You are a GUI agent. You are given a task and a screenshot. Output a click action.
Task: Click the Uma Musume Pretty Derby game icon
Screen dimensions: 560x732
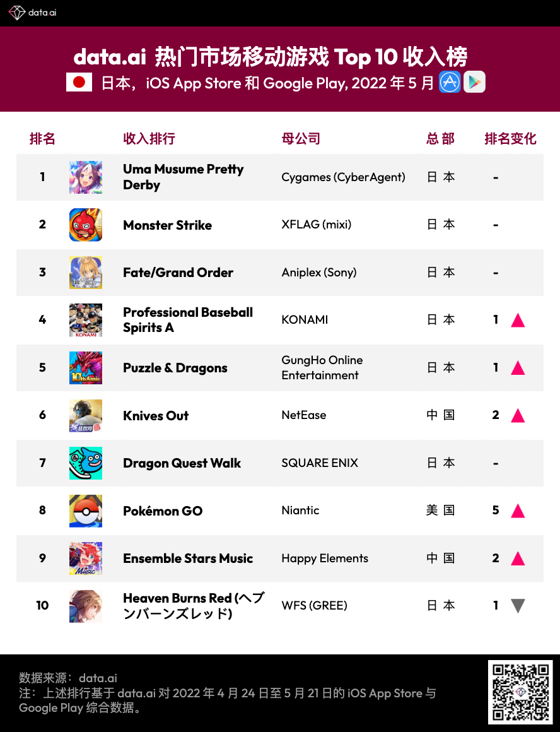[86, 177]
